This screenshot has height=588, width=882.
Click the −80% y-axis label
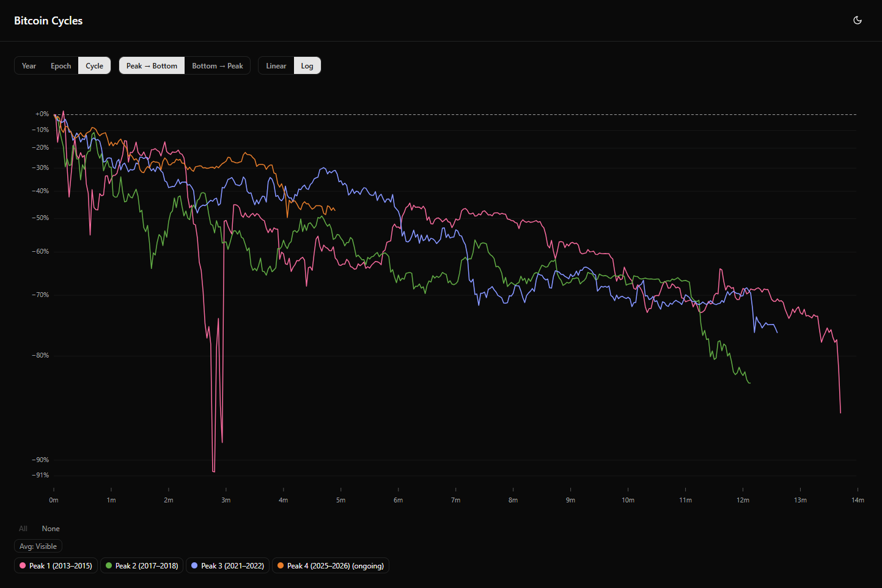[x=40, y=356]
